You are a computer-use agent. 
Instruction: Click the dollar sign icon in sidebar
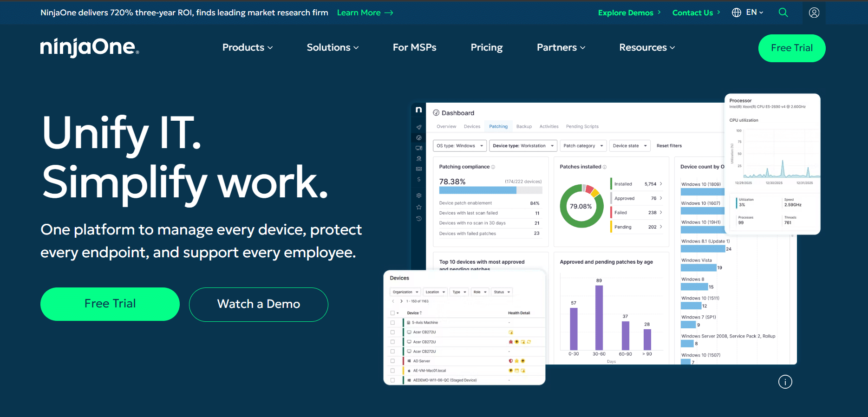(419, 179)
